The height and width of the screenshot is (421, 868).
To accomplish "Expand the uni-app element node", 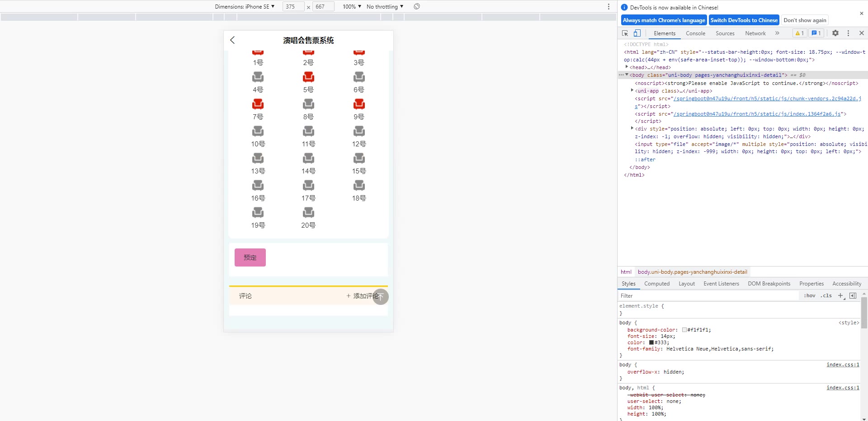I will [632, 90].
